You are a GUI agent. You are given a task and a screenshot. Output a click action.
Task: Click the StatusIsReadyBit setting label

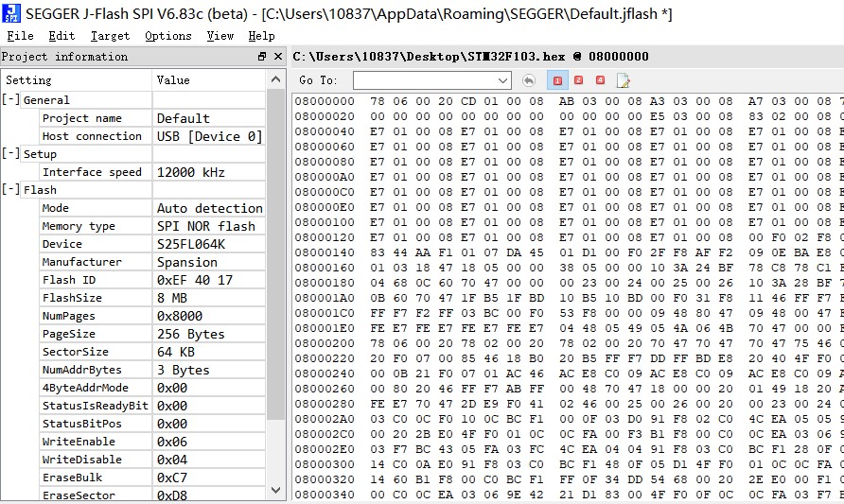pos(96,406)
